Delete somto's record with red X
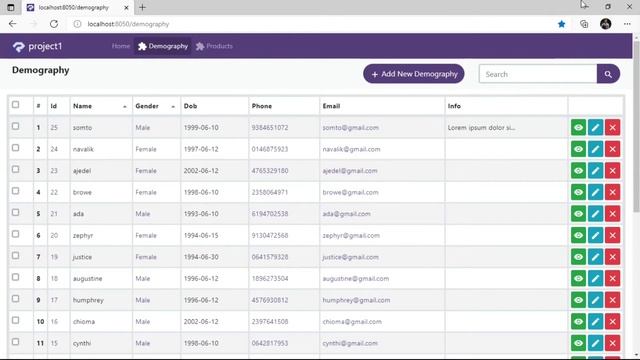 pyautogui.click(x=613, y=127)
